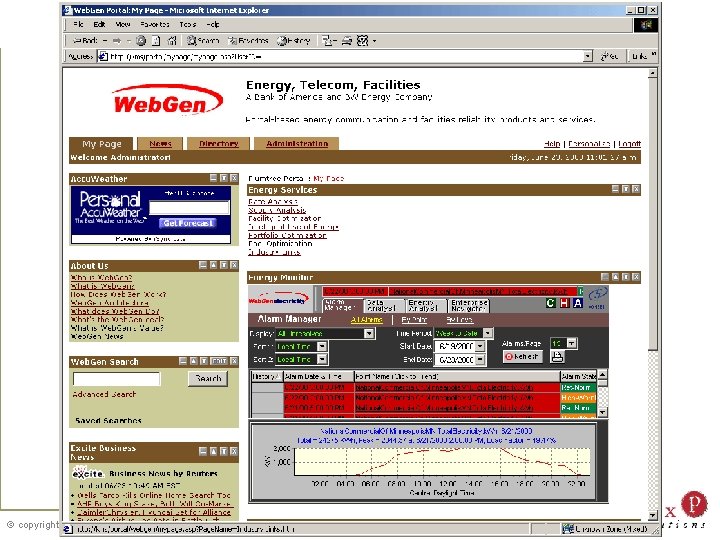The image size is (720, 540).
Task: Open the Tools menu
Action: coord(188,24)
